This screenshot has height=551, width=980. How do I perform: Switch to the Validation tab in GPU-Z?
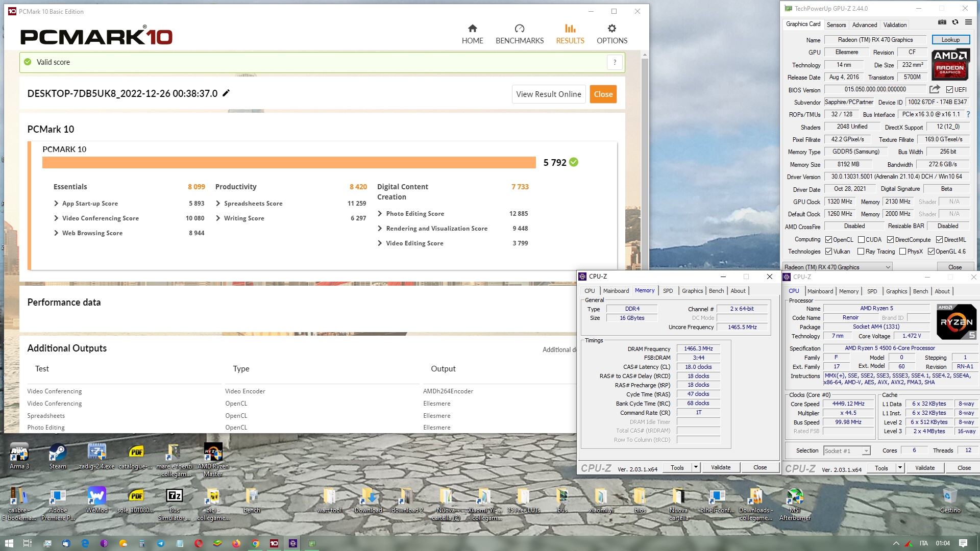pyautogui.click(x=895, y=24)
